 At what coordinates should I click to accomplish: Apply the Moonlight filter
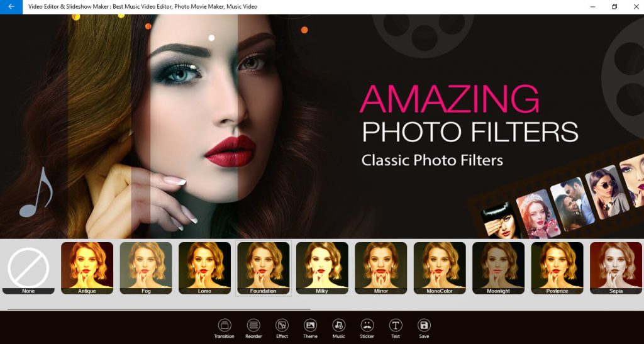click(x=498, y=268)
